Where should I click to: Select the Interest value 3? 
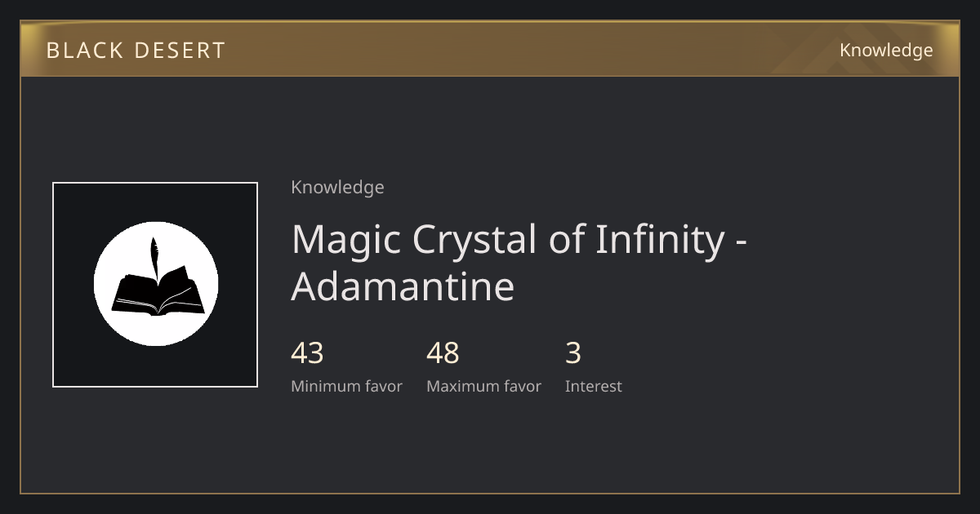tap(573, 353)
